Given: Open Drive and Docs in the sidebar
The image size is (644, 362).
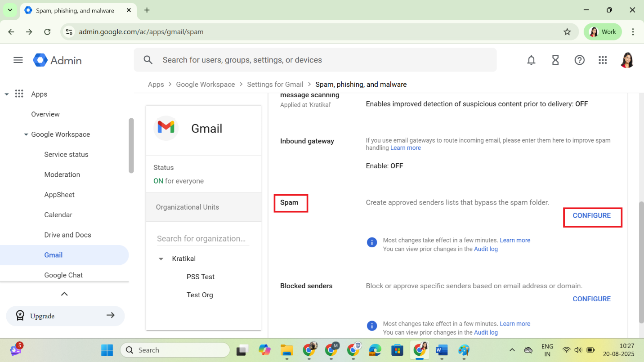Looking at the screenshot, I should 67,235.
